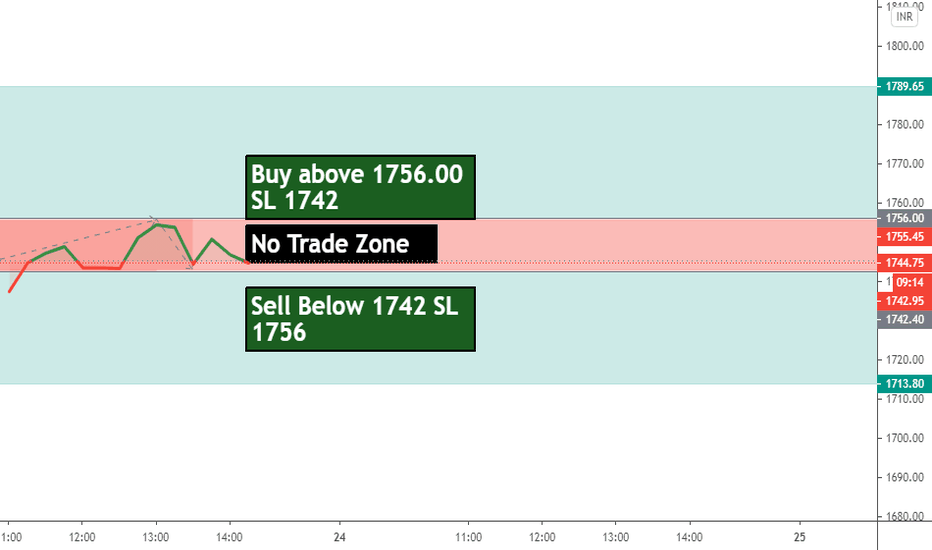The height and width of the screenshot is (550, 932).
Task: Click the INR currency label
Action: point(904,17)
